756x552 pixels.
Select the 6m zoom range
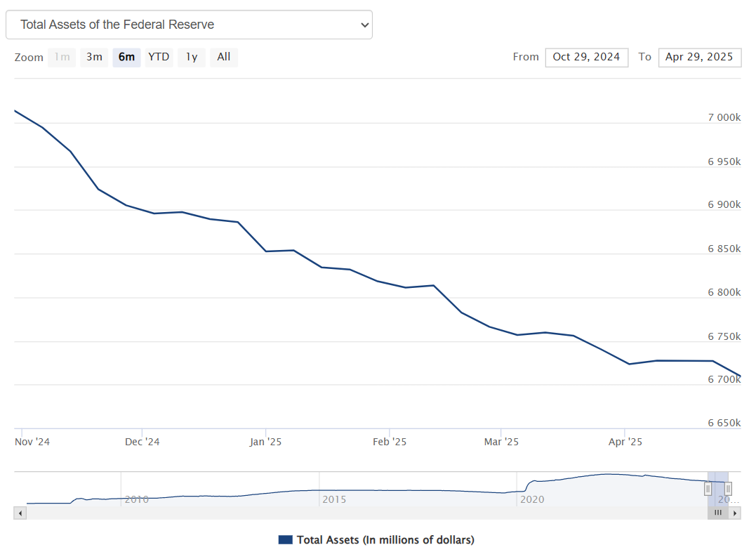(x=127, y=58)
